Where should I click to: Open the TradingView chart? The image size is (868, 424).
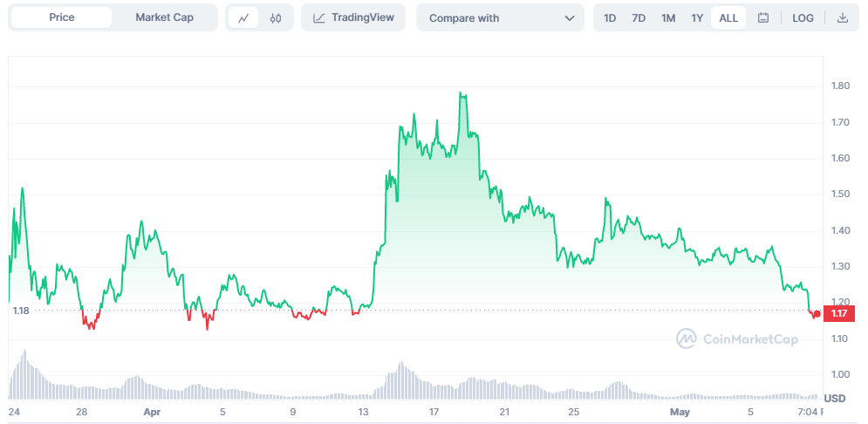[353, 17]
